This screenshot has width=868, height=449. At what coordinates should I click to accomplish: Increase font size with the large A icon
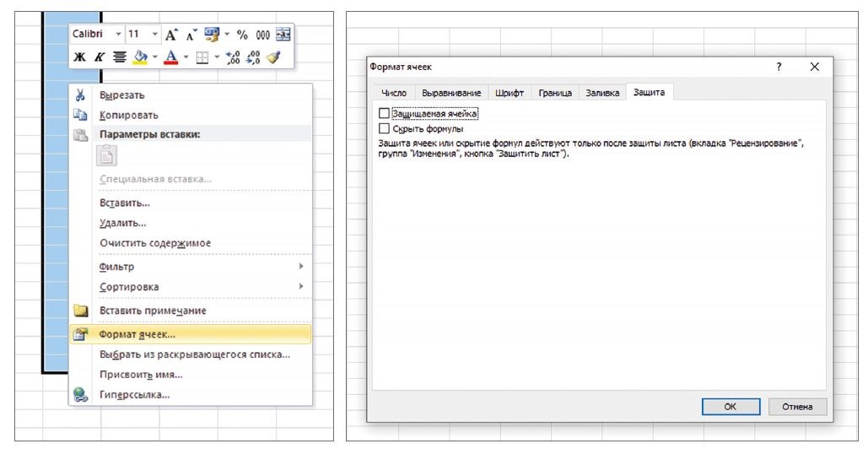(171, 35)
